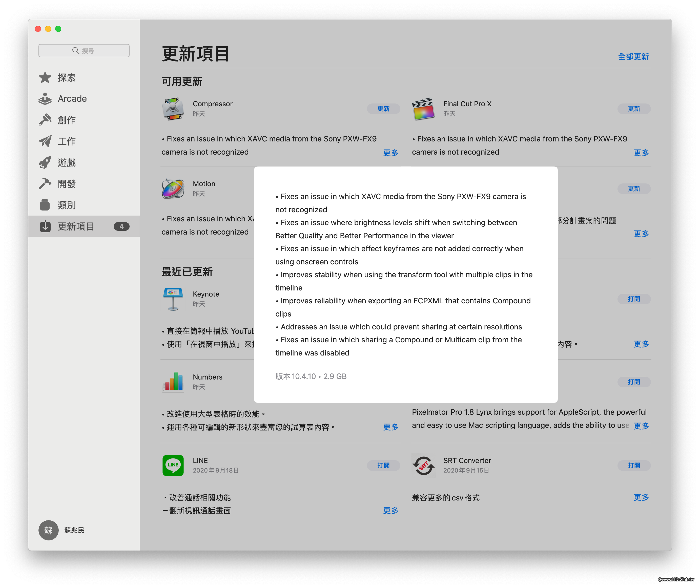Click the Final Cut Pro X title
The height and width of the screenshot is (588, 700).
(x=467, y=104)
